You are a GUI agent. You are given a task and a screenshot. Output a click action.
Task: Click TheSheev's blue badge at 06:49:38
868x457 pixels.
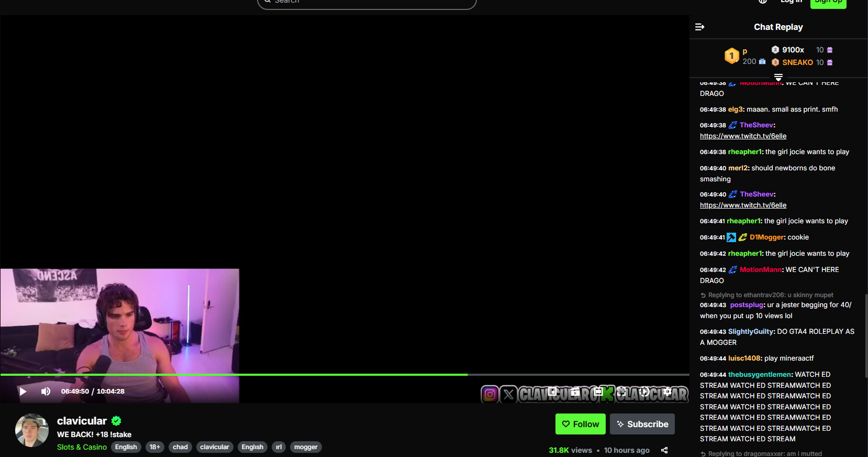(733, 125)
